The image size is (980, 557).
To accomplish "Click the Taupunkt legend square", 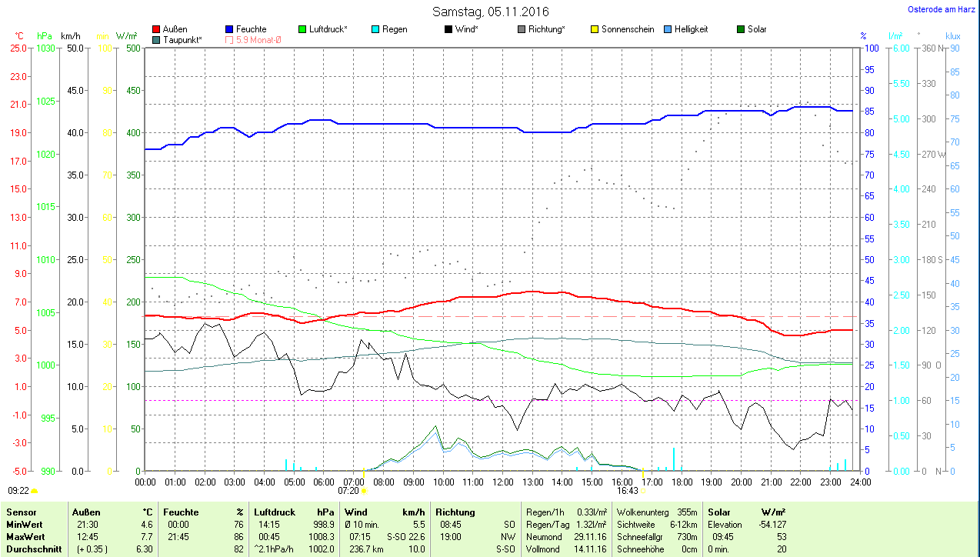I will point(157,39).
